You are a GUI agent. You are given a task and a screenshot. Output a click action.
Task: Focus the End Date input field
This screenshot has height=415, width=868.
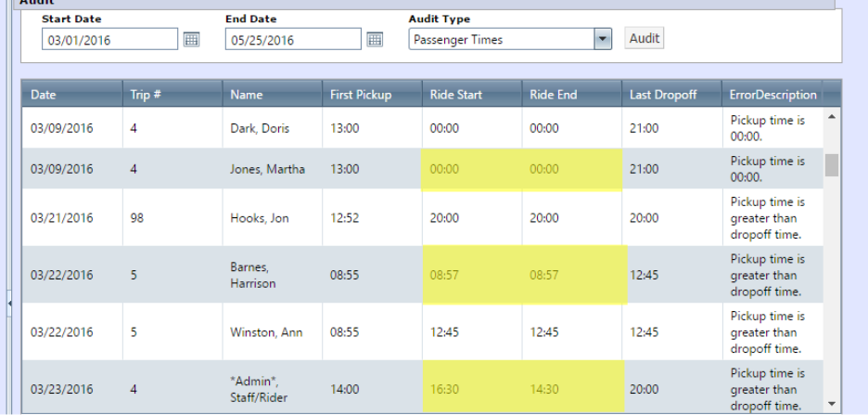pos(293,39)
